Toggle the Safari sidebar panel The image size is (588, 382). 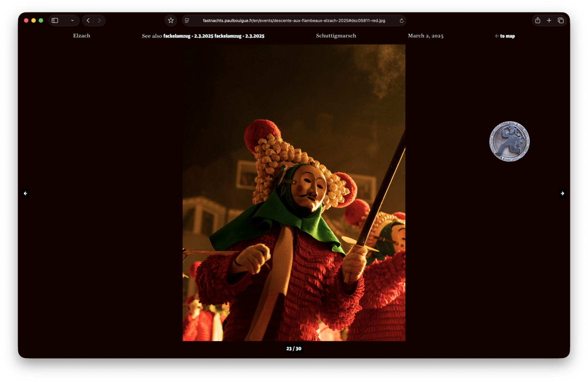click(55, 21)
